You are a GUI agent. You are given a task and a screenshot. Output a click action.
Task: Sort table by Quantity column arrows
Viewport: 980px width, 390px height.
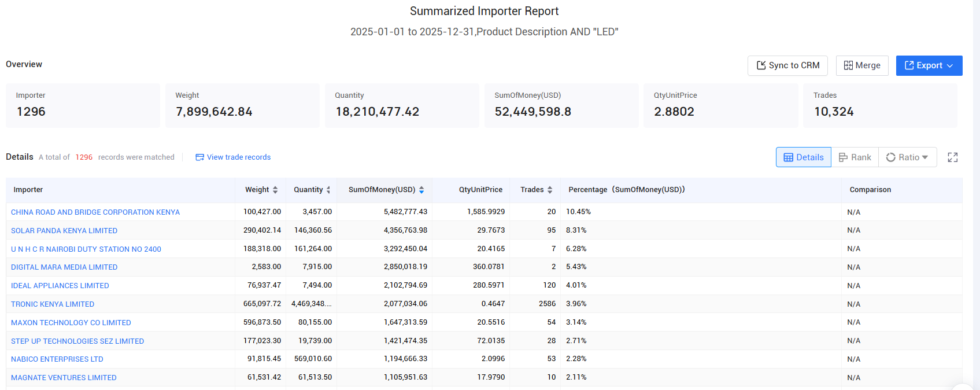(328, 190)
